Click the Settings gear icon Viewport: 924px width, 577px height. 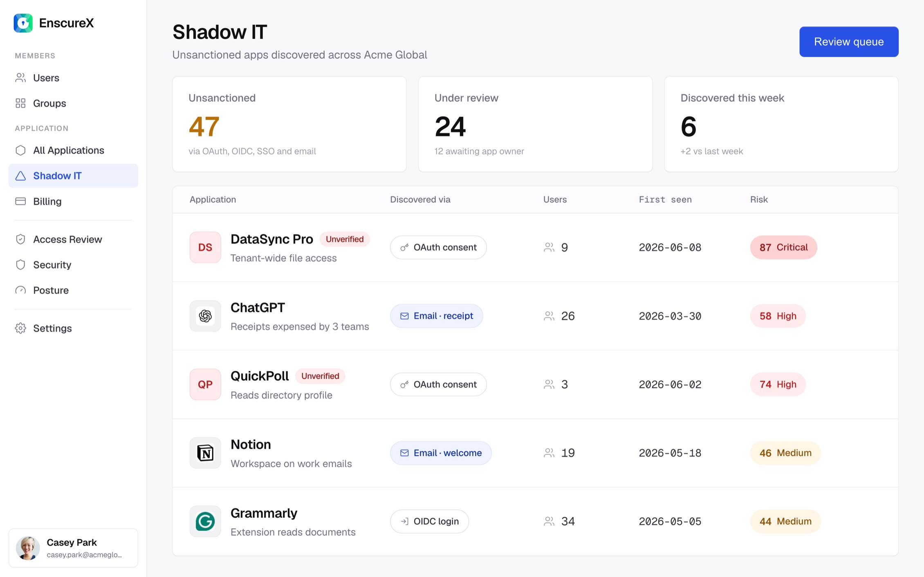pyautogui.click(x=20, y=328)
